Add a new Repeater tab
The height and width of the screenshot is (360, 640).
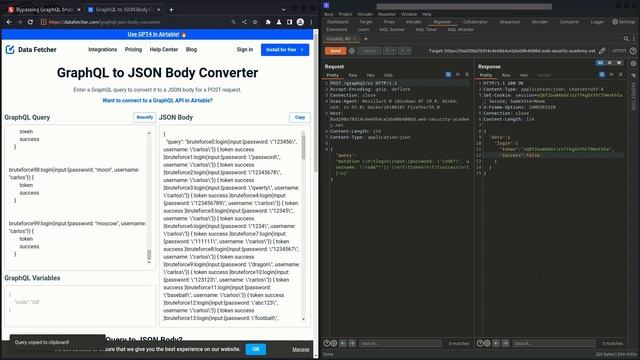(366, 39)
